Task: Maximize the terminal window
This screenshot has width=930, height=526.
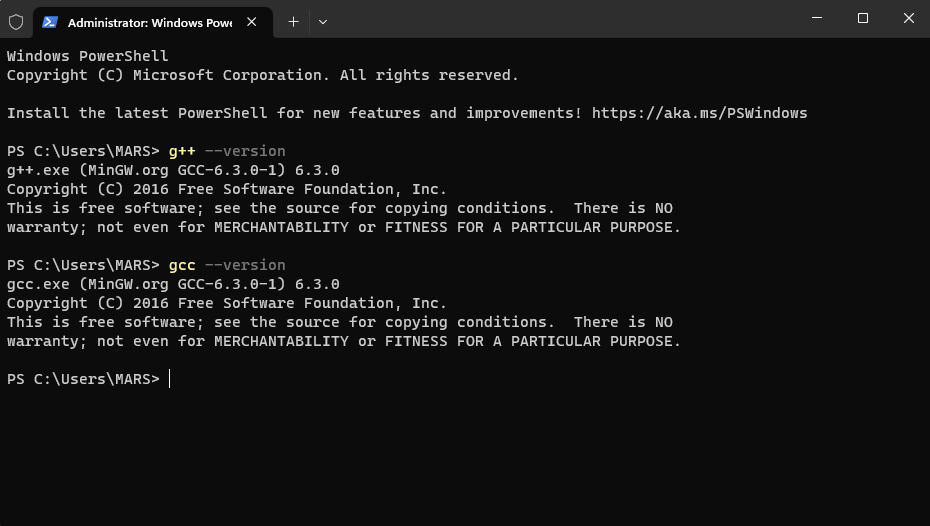Action: 862,18
